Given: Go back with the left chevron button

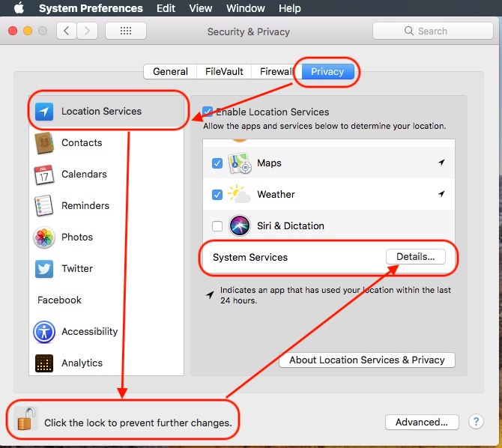Looking at the screenshot, I should (x=67, y=31).
